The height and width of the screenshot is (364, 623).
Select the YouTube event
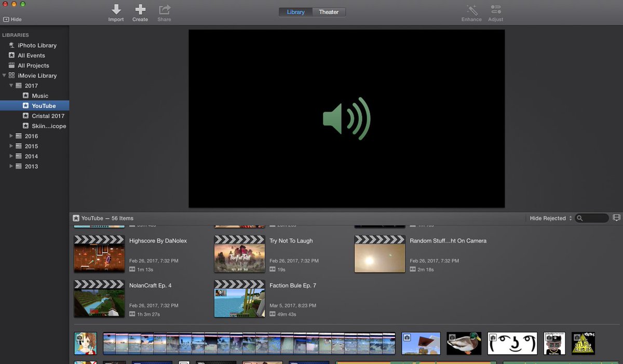point(34,106)
